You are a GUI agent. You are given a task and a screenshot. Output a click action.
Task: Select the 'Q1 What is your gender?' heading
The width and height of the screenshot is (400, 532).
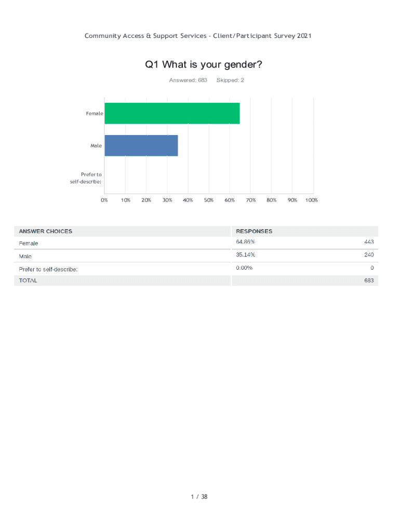click(204, 65)
